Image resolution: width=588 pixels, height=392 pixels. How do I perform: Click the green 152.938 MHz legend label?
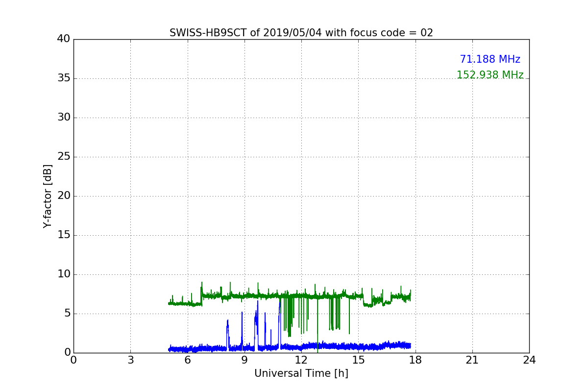[x=490, y=75]
